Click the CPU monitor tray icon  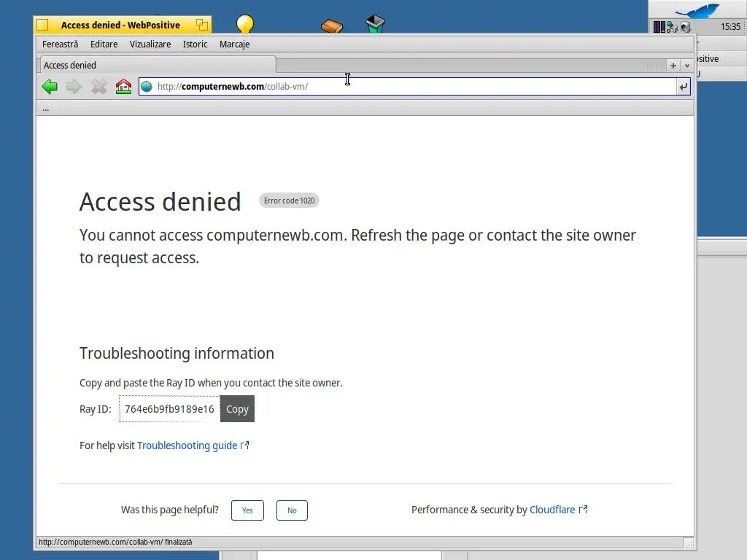pyautogui.click(x=659, y=27)
